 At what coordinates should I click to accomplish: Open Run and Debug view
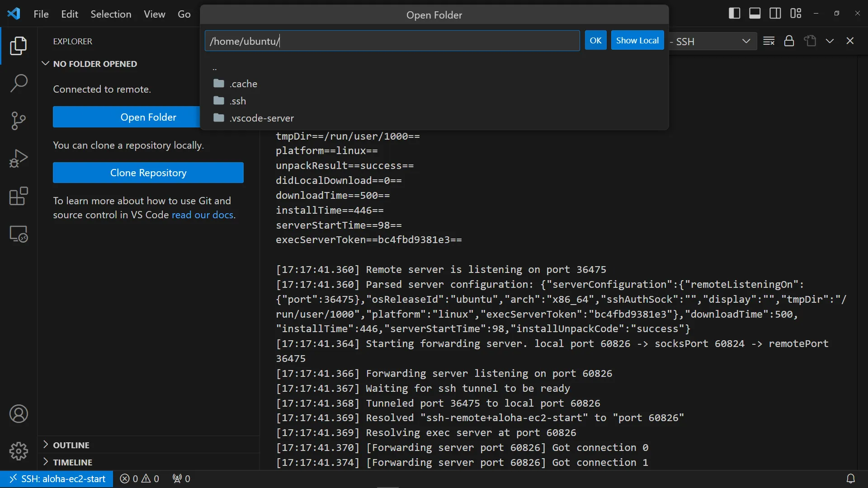tap(19, 159)
